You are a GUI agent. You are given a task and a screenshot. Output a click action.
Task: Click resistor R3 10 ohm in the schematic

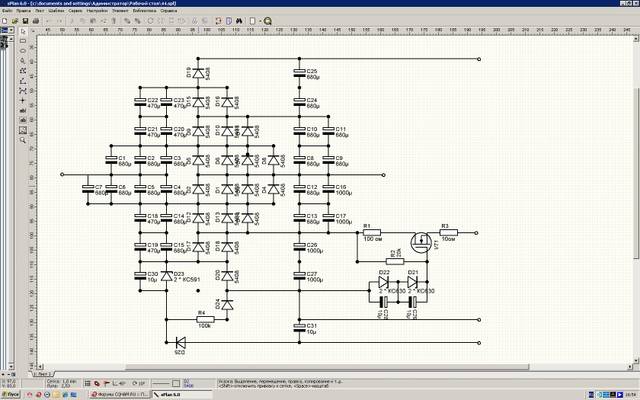(x=449, y=233)
